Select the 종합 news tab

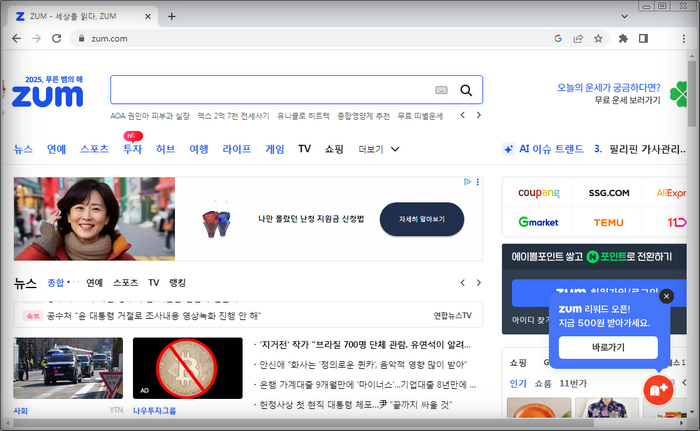[56, 283]
